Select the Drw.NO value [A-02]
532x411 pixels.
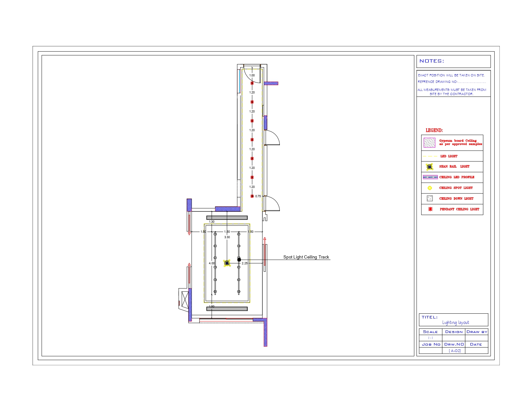point(455,350)
